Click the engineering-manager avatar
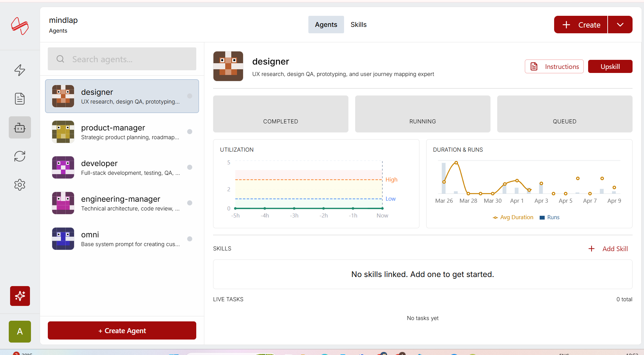The height and width of the screenshot is (355, 644). pos(63,203)
